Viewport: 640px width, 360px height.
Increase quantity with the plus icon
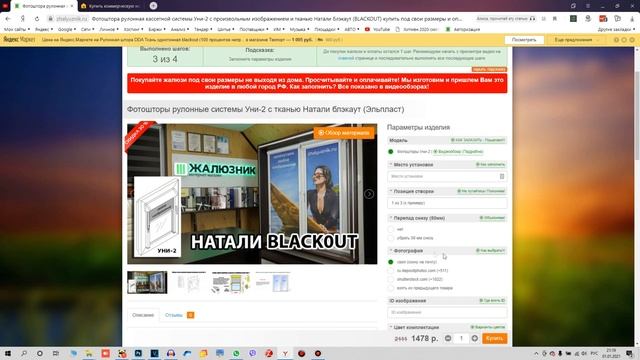coord(475,338)
